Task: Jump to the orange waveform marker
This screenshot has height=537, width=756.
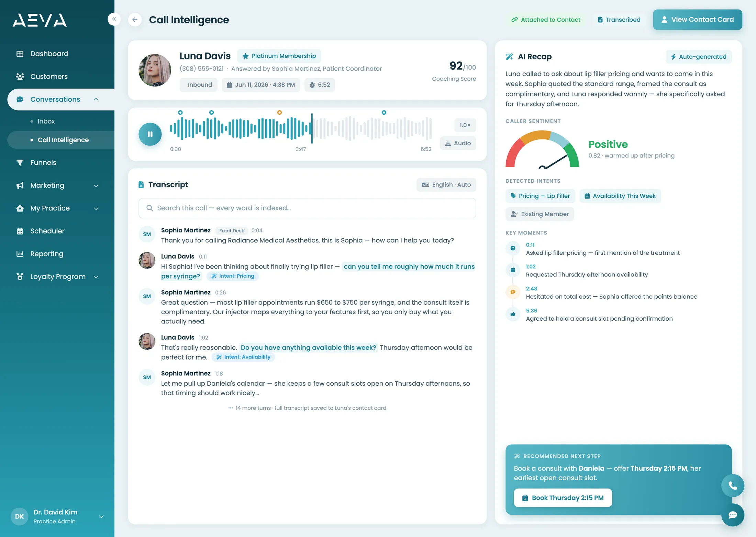Action: click(280, 113)
